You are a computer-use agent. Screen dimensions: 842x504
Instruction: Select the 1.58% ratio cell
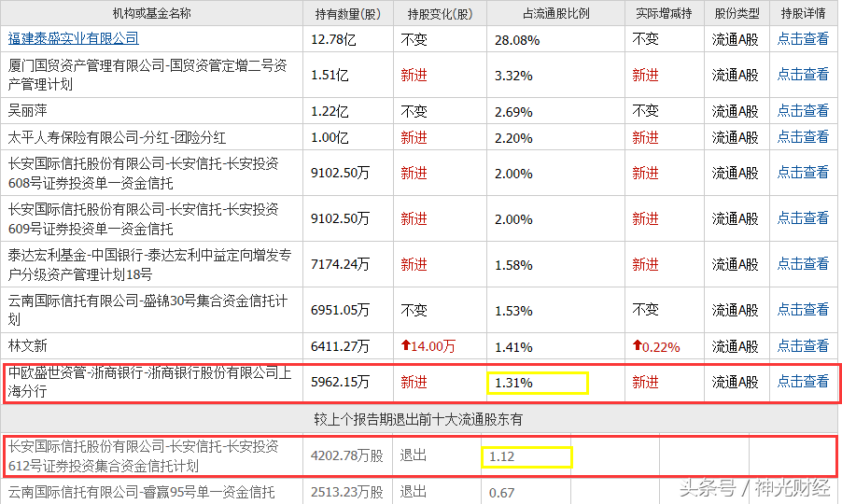513,265
